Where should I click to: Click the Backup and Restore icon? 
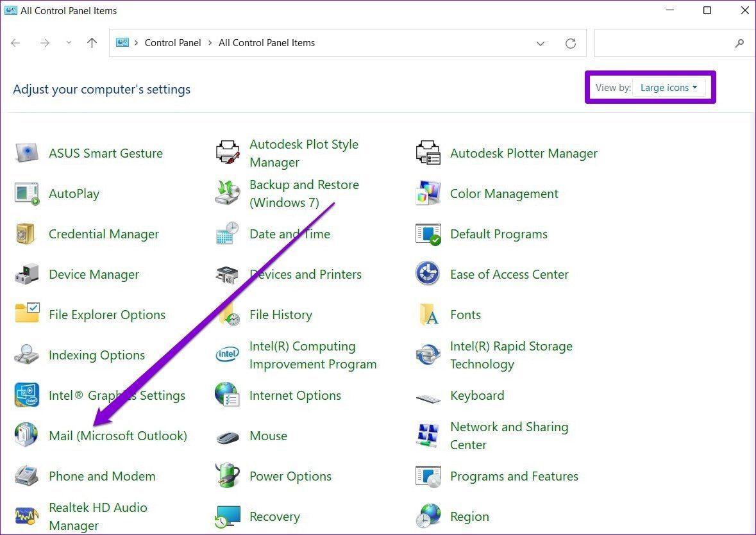(228, 193)
